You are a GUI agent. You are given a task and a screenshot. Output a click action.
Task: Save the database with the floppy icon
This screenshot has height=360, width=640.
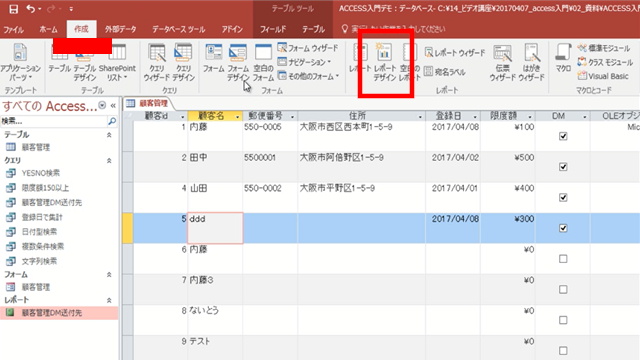[13, 9]
